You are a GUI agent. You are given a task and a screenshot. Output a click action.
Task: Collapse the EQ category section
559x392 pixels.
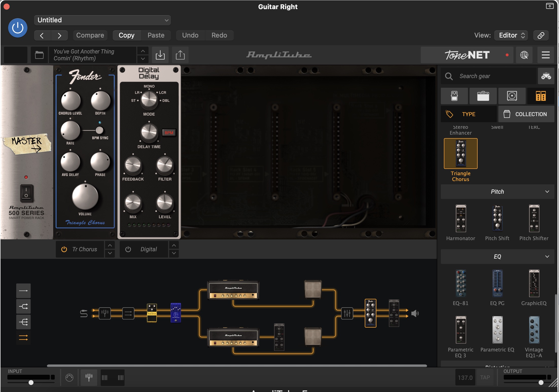pos(497,257)
